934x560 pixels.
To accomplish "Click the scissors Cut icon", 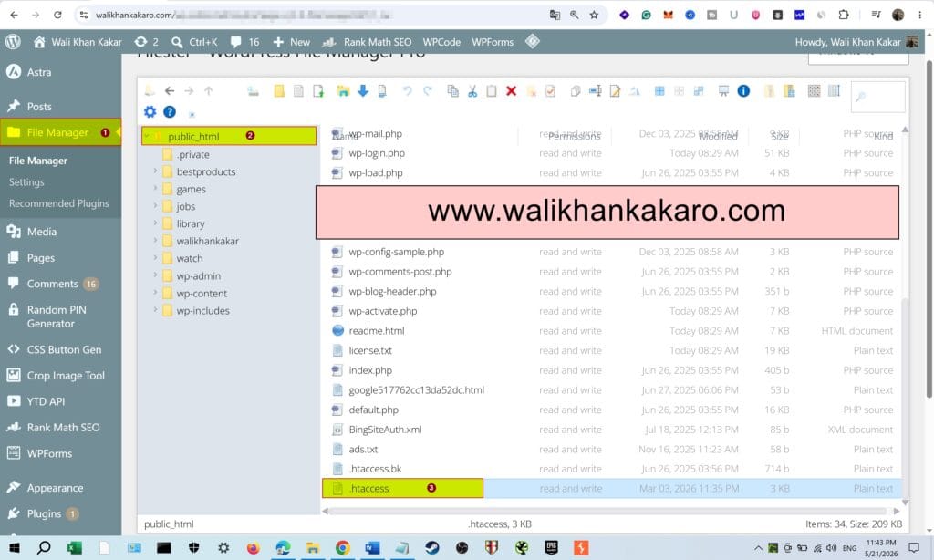I will (x=472, y=90).
